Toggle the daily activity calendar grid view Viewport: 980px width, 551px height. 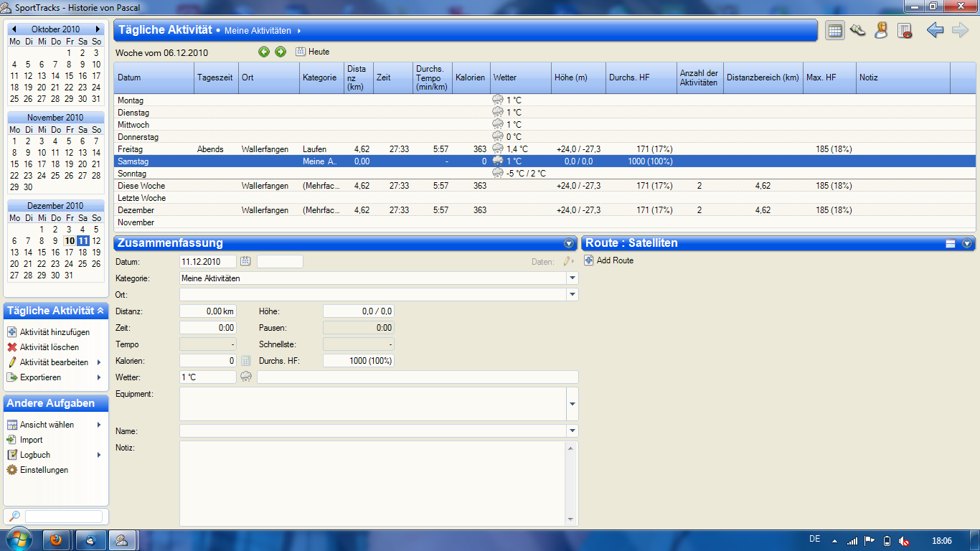(834, 30)
